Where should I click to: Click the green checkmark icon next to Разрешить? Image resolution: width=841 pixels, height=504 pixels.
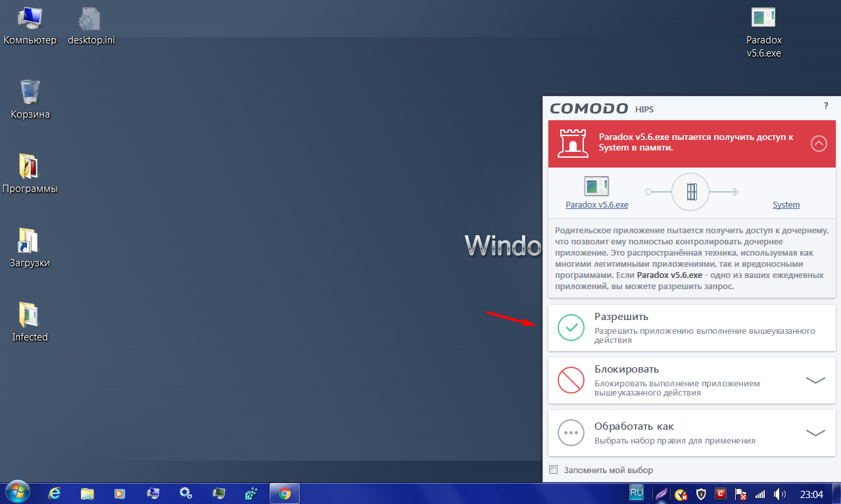[x=571, y=327]
